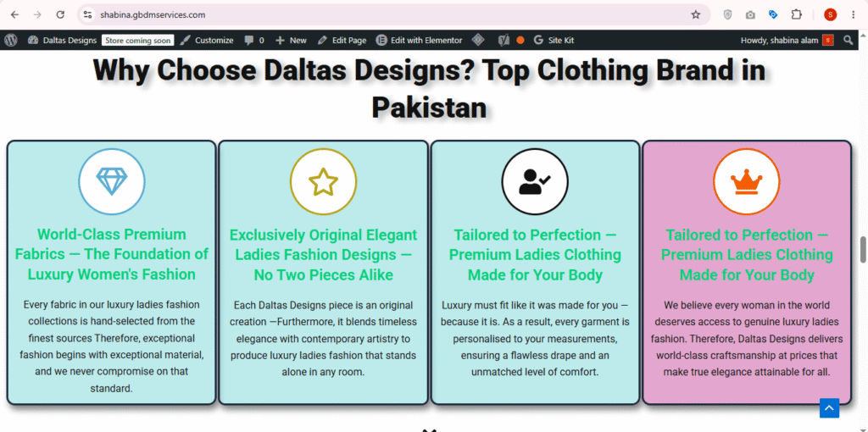
Task: Click the diamond-shaped plugin icon in admin bar
Action: (478, 40)
